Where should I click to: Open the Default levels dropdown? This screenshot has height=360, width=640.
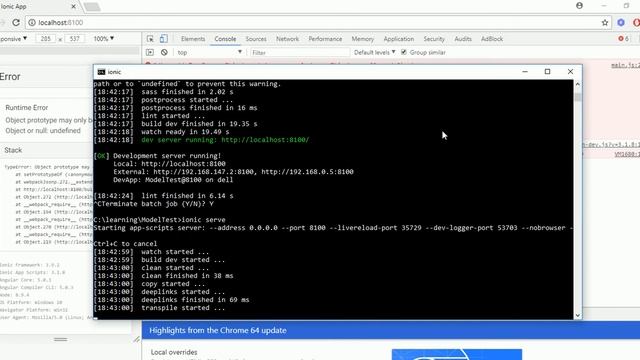click(x=374, y=52)
